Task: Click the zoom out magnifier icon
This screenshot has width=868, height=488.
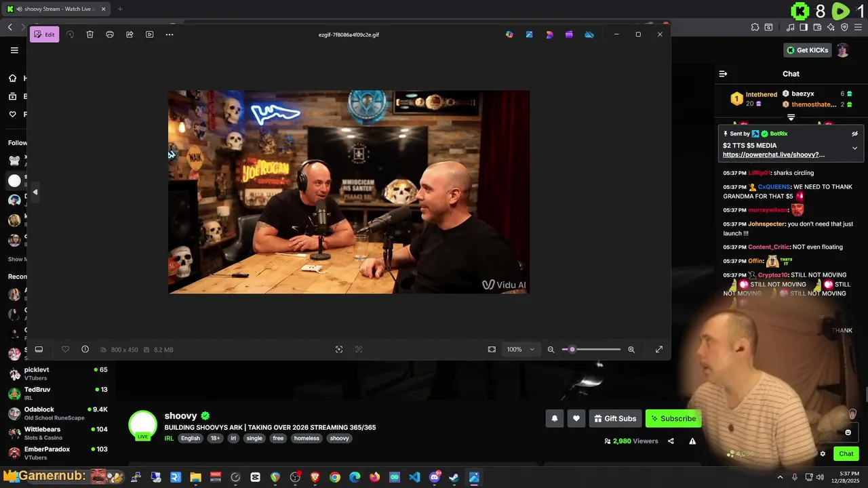Action: [551, 350]
